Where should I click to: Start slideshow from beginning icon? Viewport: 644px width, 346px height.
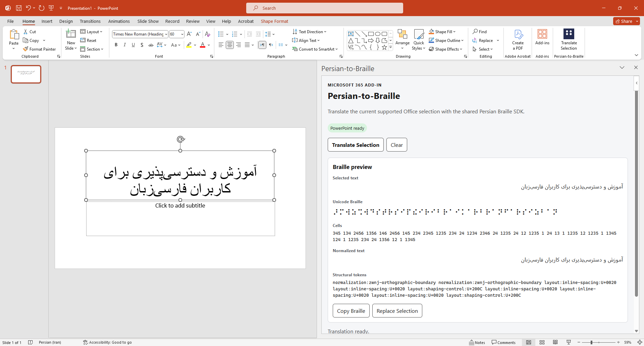click(51, 8)
